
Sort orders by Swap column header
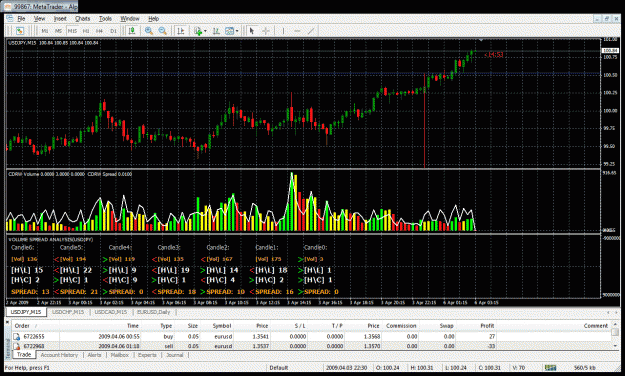click(436, 326)
